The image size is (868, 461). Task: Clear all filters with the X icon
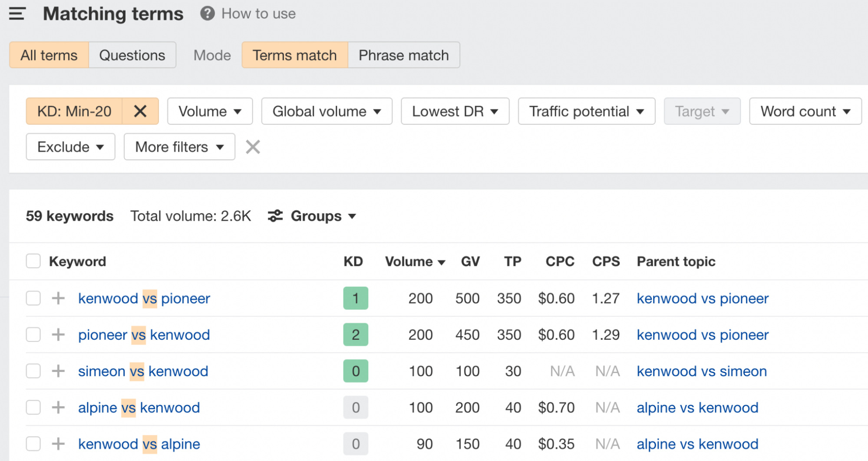pos(252,147)
